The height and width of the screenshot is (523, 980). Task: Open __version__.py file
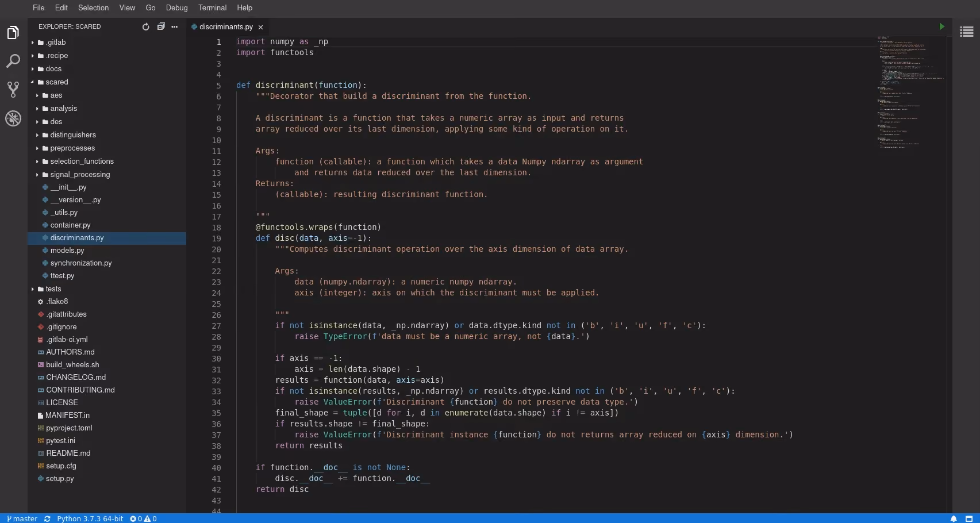[107, 200]
